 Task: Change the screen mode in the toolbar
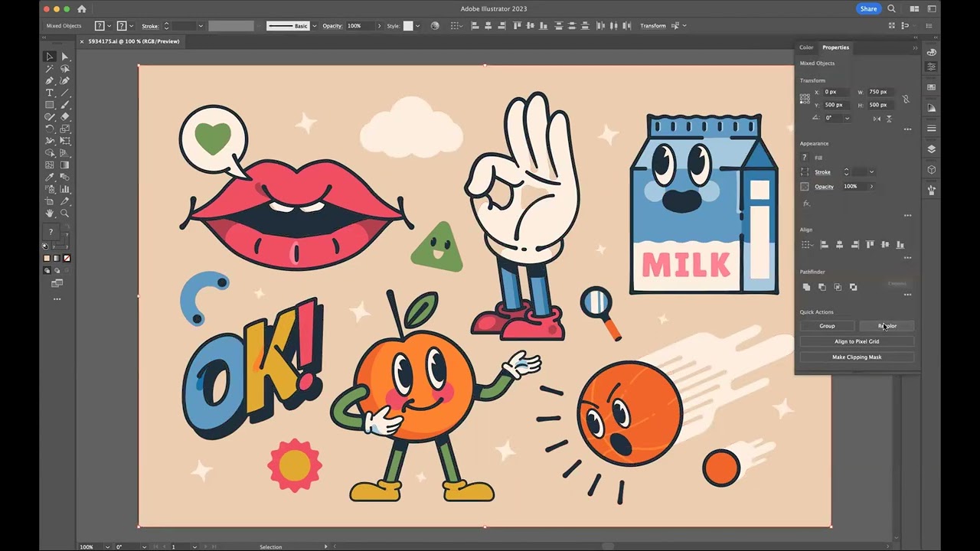(x=57, y=283)
